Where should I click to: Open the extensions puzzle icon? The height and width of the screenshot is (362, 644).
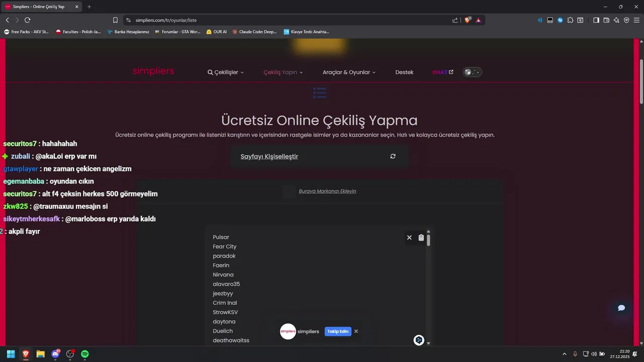point(570,20)
